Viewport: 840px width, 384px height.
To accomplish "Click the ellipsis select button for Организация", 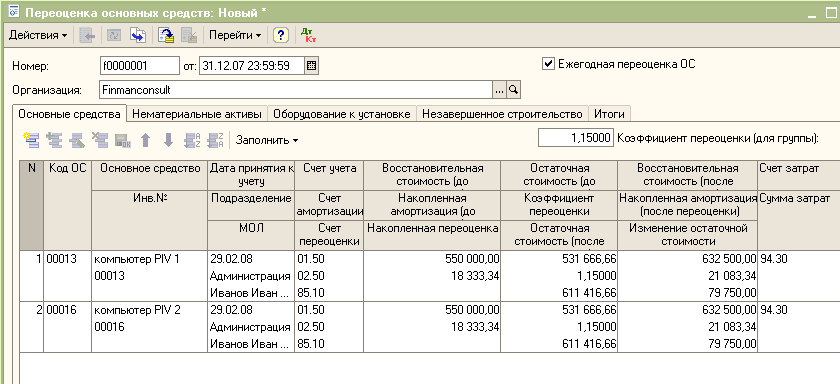I will click(499, 90).
